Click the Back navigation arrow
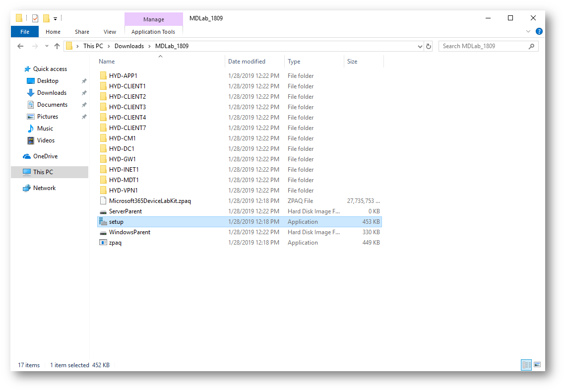Image resolution: width=566 pixels, height=392 pixels. (20, 46)
